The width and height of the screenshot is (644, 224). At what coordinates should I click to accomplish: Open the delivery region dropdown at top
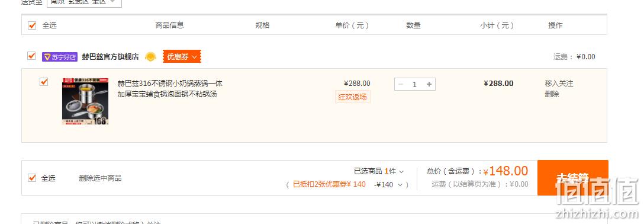tap(84, 2)
